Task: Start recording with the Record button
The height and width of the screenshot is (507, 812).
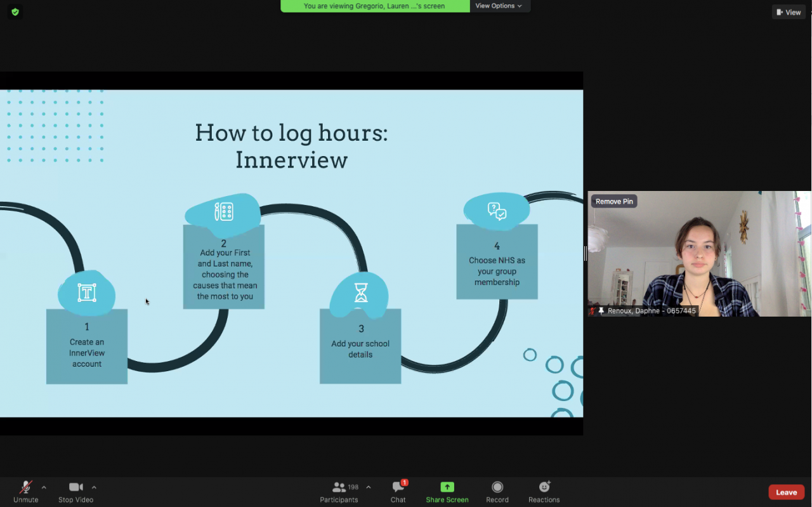Action: (x=497, y=492)
